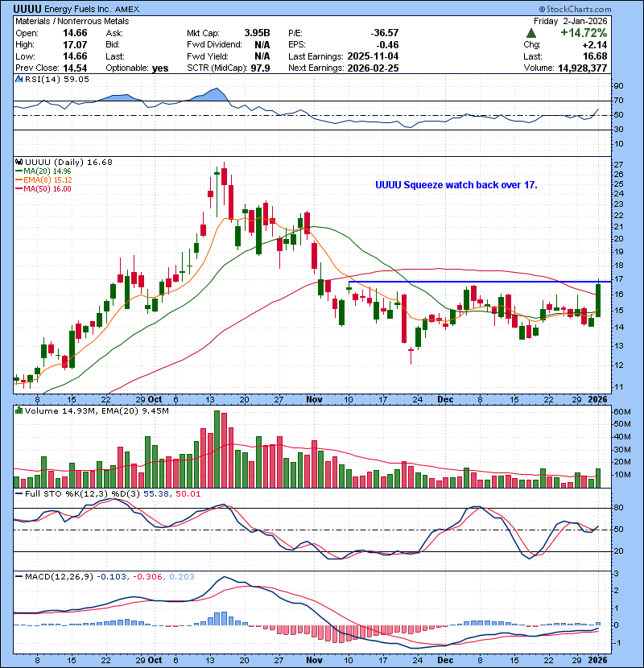Select the orange EMA(8) 15.12 legend entry
The image size is (644, 668).
click(x=43, y=180)
